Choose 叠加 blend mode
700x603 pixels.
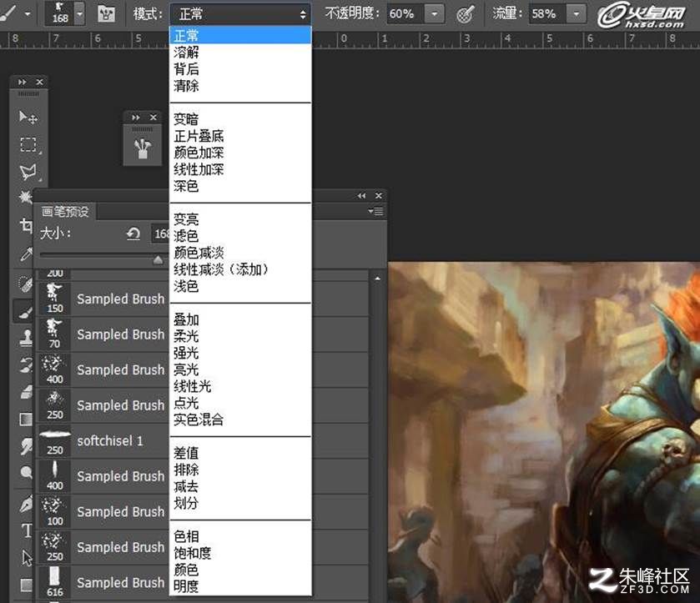(x=240, y=319)
